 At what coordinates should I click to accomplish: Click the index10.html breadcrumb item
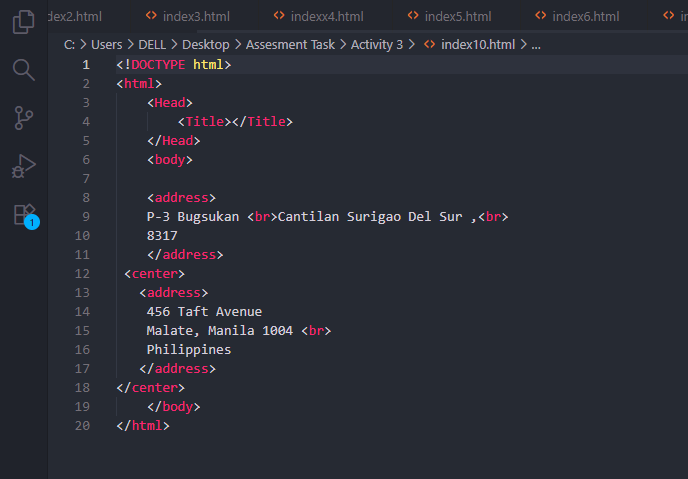click(x=477, y=45)
